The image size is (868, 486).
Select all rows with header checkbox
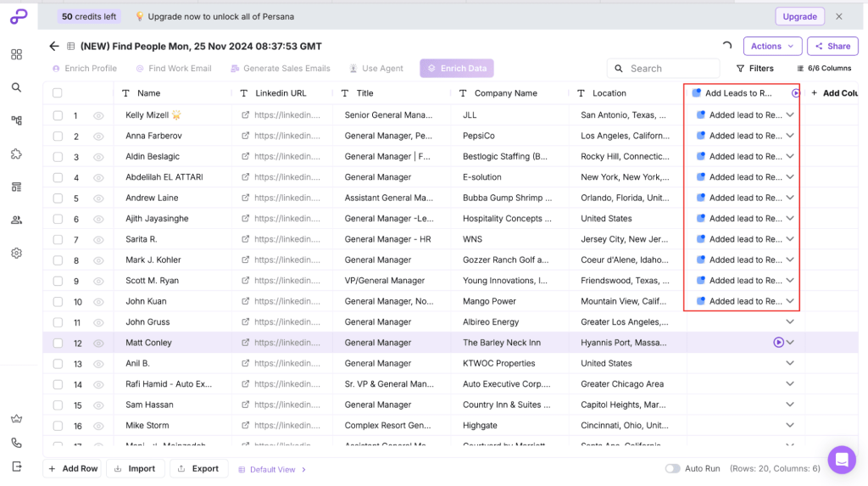tap(57, 93)
